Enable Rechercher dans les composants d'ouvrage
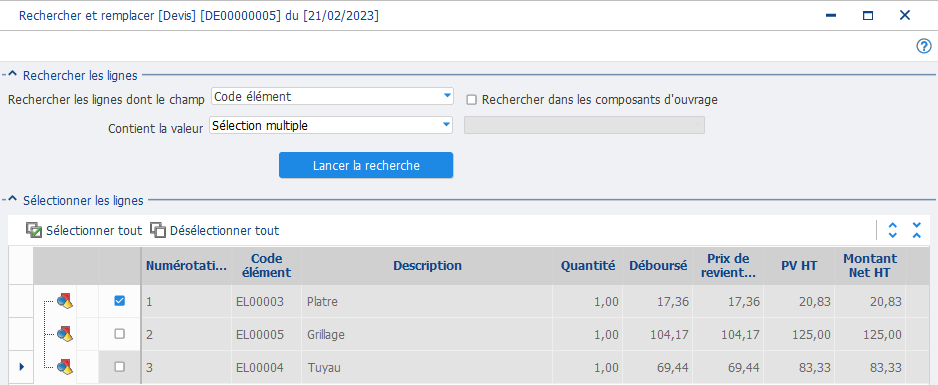The width and height of the screenshot is (938, 385). coord(471,100)
